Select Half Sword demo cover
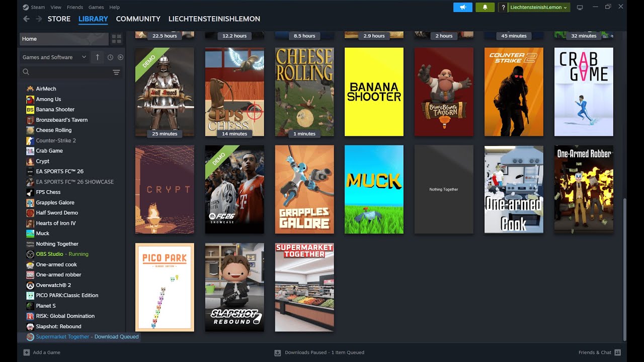 [x=165, y=92]
